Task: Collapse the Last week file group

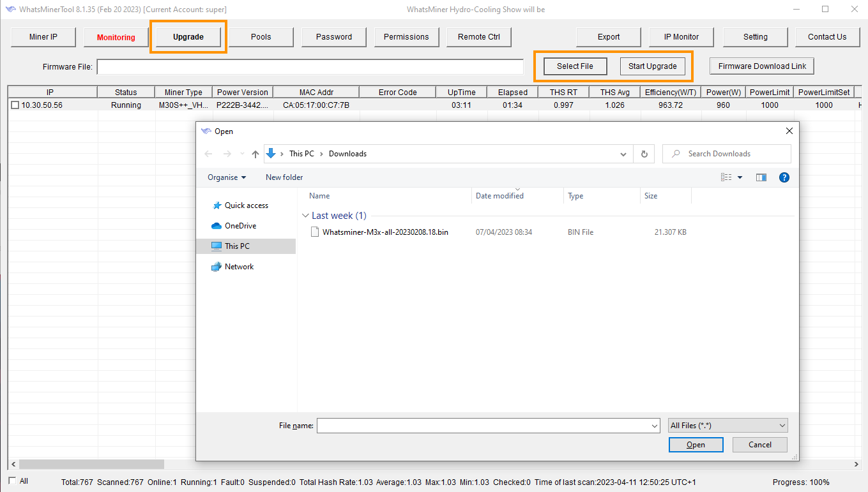Action: [x=305, y=215]
